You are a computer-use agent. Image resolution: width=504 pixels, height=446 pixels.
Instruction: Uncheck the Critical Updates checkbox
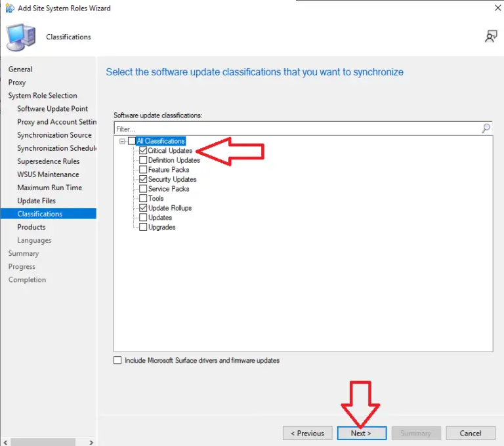pyautogui.click(x=143, y=151)
